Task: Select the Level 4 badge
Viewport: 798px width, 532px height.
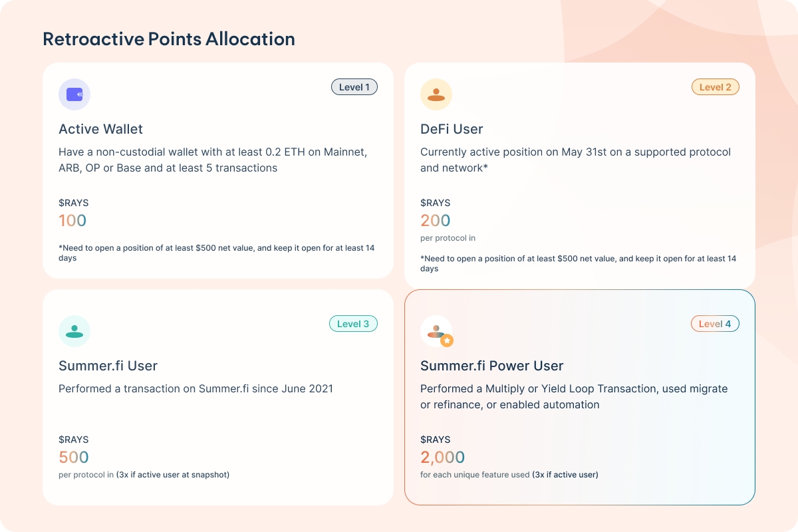Action: pos(715,324)
